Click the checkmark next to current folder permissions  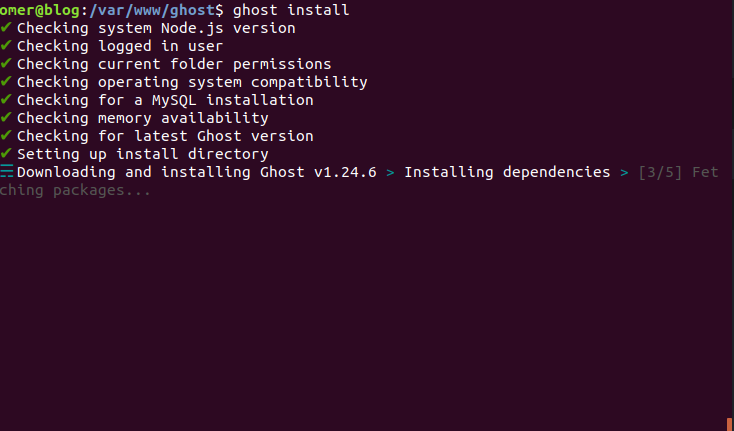tap(6, 63)
